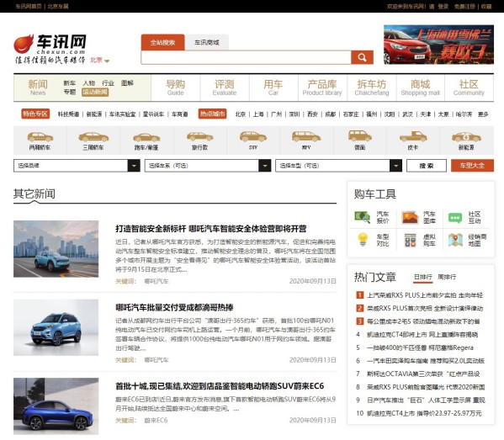Open the Chevrolet 赛欧3 banner ad
Image resolution: width=504 pixels, height=440 pixels.
click(x=438, y=45)
